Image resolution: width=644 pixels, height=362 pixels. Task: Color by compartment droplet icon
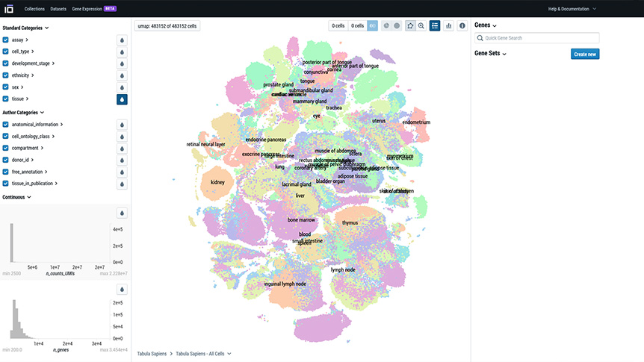122,149
